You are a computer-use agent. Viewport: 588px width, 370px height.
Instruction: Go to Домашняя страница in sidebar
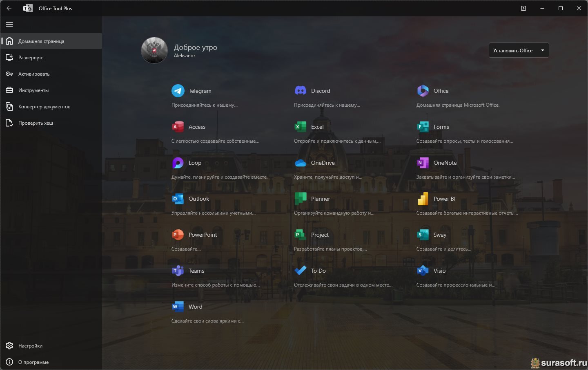tap(51, 41)
